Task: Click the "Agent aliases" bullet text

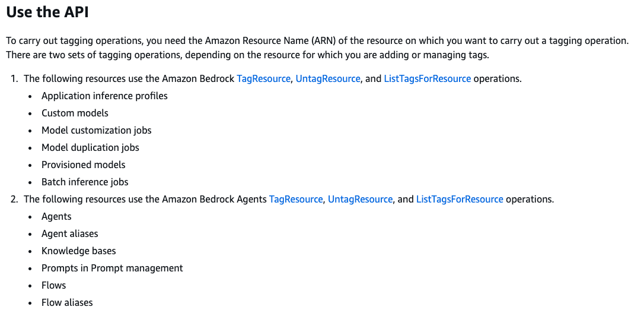Action: point(70,233)
